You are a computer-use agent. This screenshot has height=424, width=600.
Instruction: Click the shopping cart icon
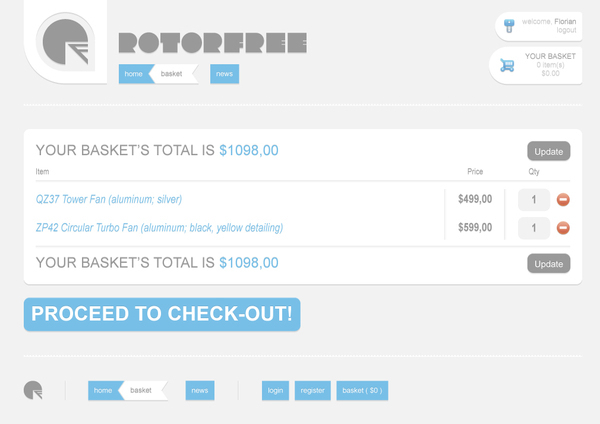tap(507, 65)
